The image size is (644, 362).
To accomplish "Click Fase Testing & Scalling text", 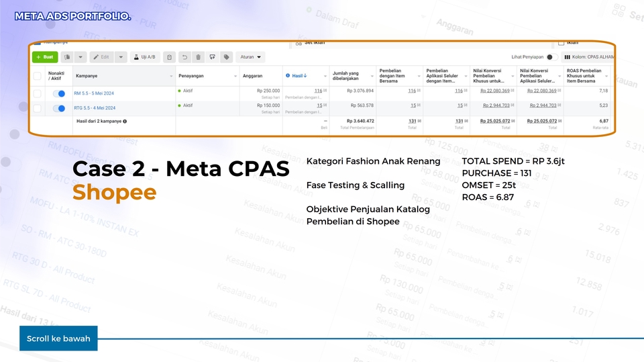I will (356, 185).
